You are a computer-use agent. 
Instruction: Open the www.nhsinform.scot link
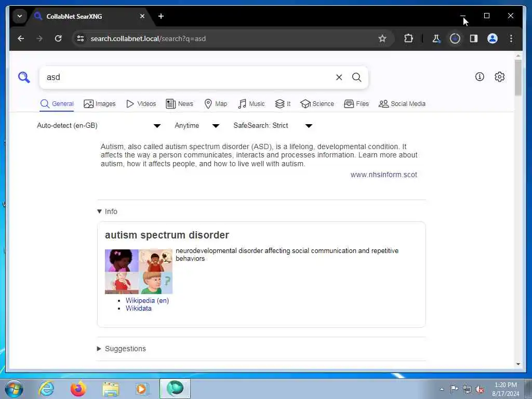(x=384, y=175)
